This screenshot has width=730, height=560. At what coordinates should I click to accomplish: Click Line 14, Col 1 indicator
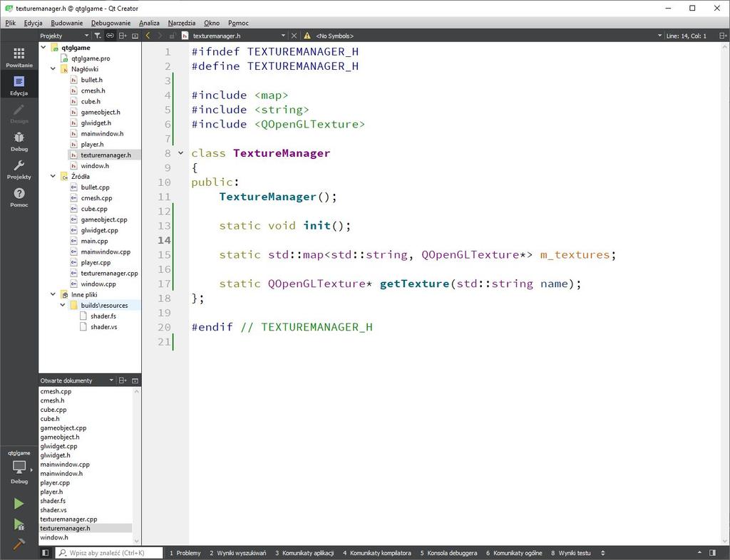click(687, 36)
